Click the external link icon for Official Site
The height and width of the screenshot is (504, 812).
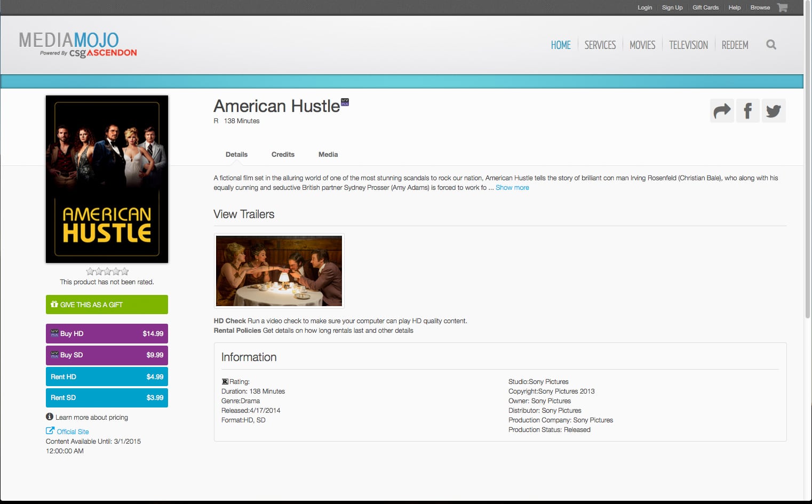(50, 431)
